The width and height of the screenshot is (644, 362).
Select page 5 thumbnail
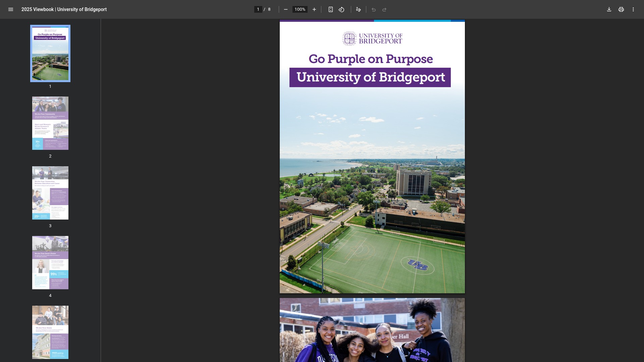[50, 332]
